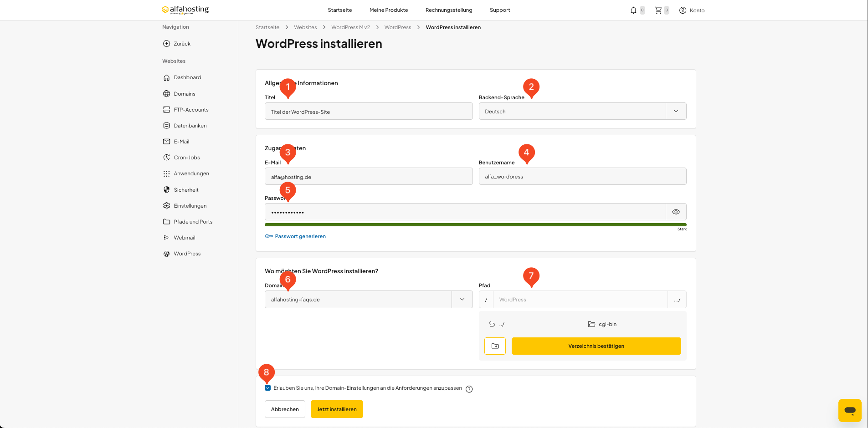The width and height of the screenshot is (868, 428).
Task: Click the Pfade und Ports folder icon
Action: coord(167,222)
